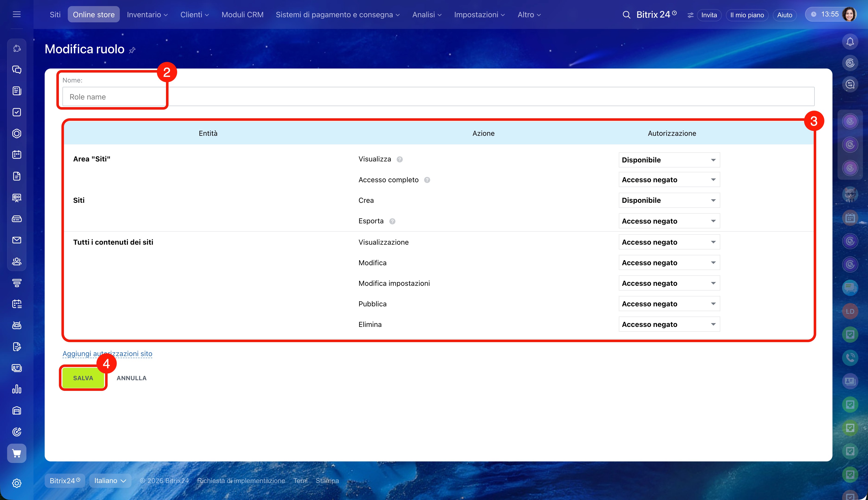The width and height of the screenshot is (868, 500).
Task: Open the Inventario menu
Action: click(147, 15)
